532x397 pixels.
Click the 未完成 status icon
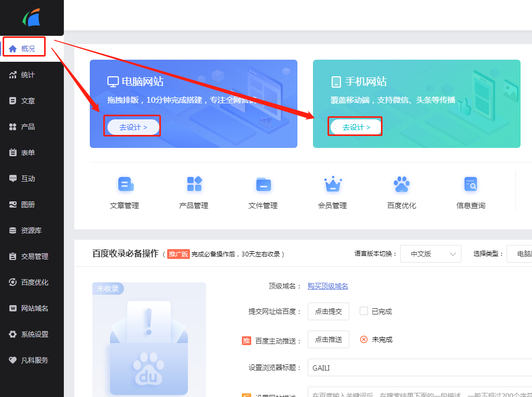(x=364, y=339)
